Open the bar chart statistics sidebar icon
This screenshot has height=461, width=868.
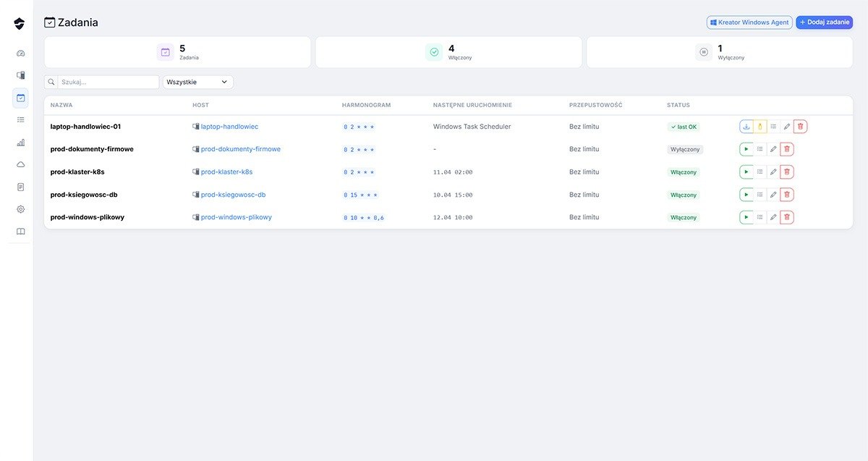tap(20, 143)
